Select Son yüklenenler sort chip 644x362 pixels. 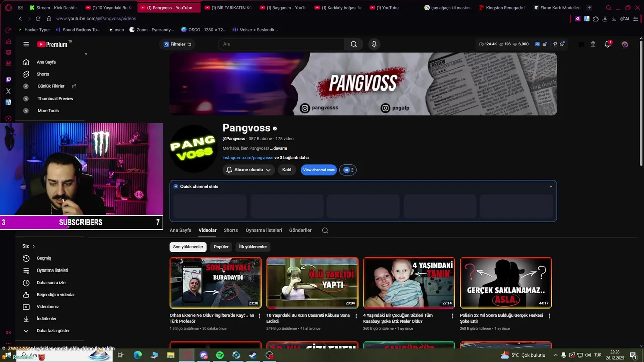(x=188, y=247)
